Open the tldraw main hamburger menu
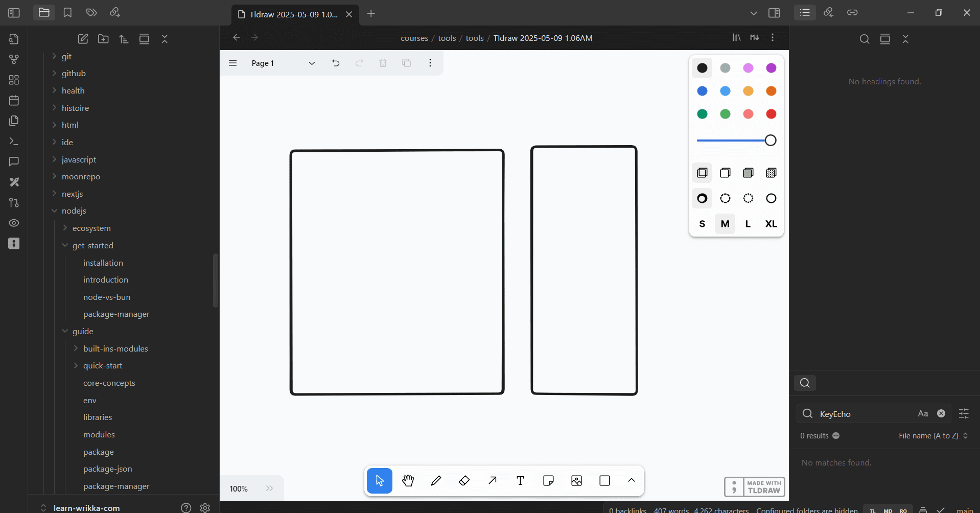Screen dimensions: 980x513 tap(233, 63)
